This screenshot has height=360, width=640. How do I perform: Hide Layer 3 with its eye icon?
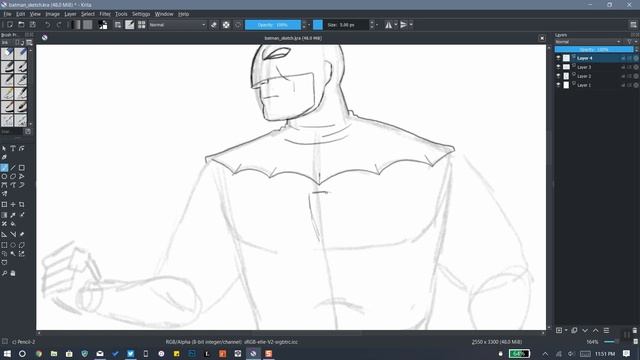(558, 67)
